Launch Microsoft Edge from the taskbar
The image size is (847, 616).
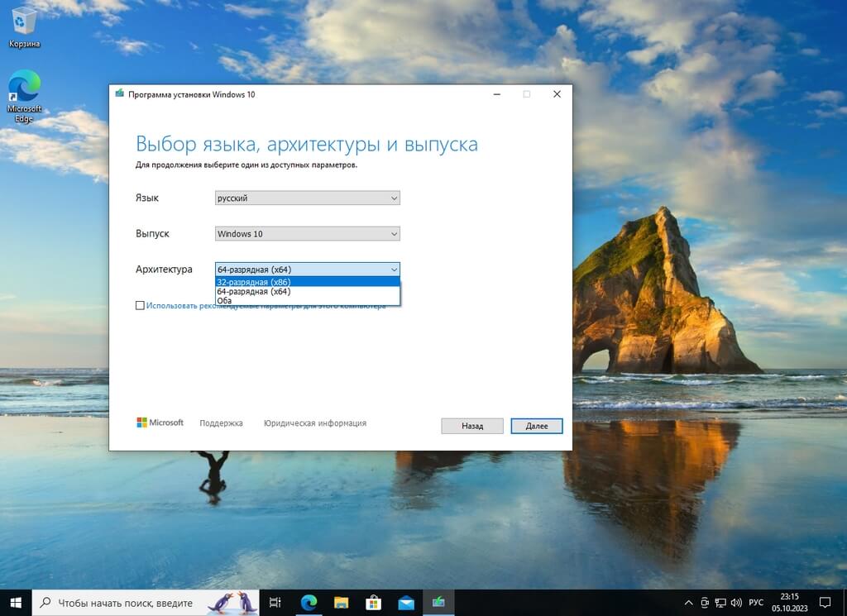click(309, 603)
